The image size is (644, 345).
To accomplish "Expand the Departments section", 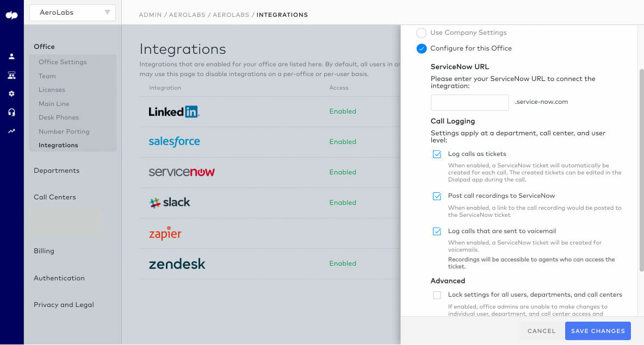I will point(57,171).
